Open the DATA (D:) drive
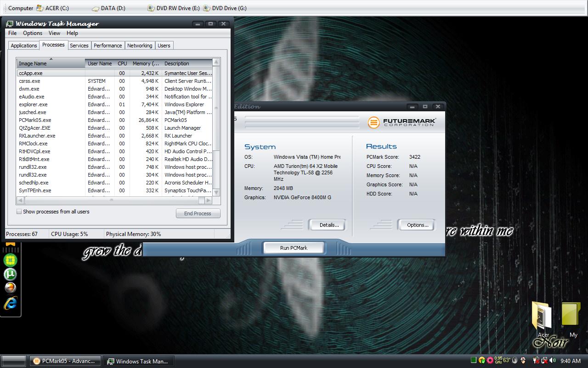 pyautogui.click(x=108, y=8)
